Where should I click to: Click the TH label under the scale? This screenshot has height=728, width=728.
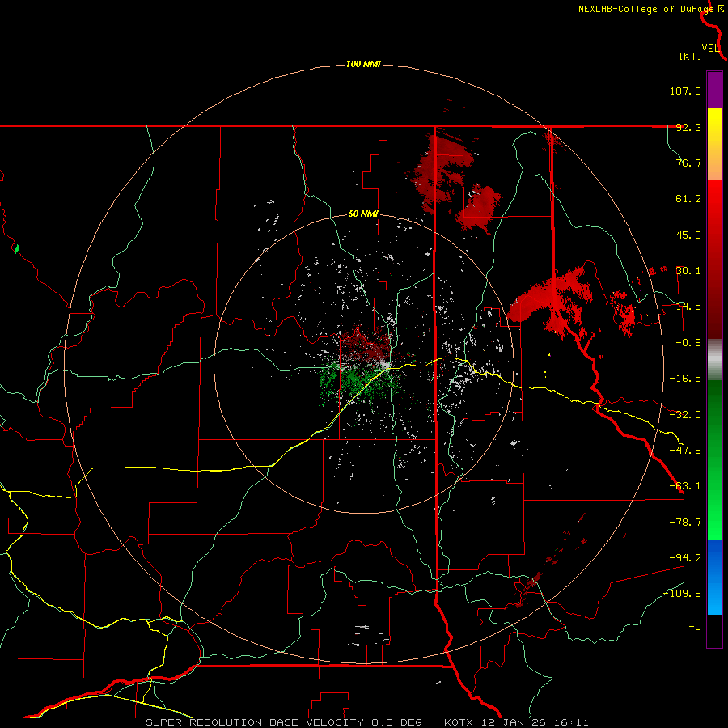coord(695,630)
